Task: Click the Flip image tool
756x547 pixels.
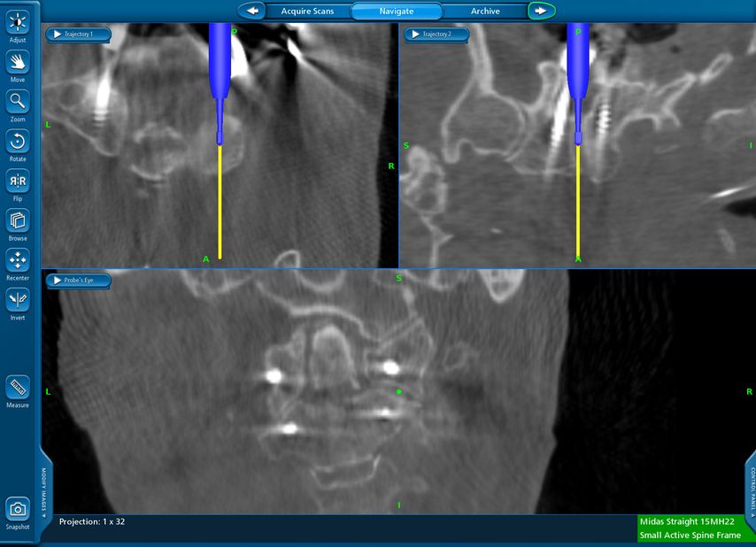Action: (18, 181)
